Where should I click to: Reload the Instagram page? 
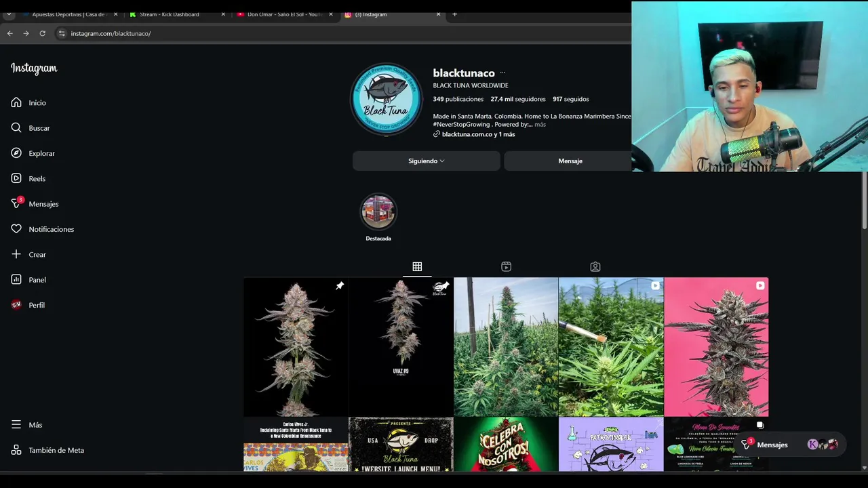42,33
